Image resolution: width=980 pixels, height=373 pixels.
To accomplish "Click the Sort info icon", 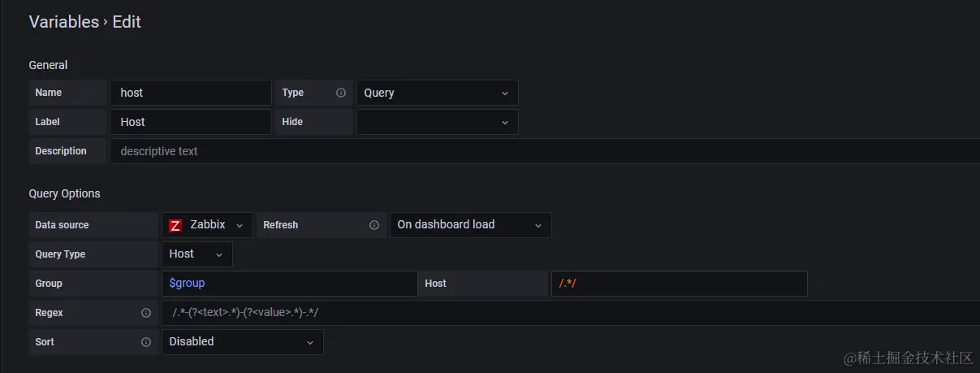I will tap(146, 342).
